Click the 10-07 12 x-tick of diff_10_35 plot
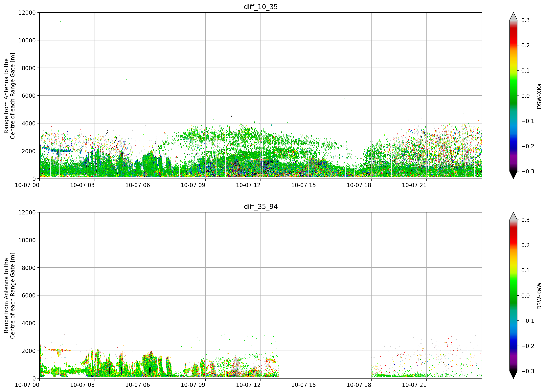 pyautogui.click(x=248, y=185)
